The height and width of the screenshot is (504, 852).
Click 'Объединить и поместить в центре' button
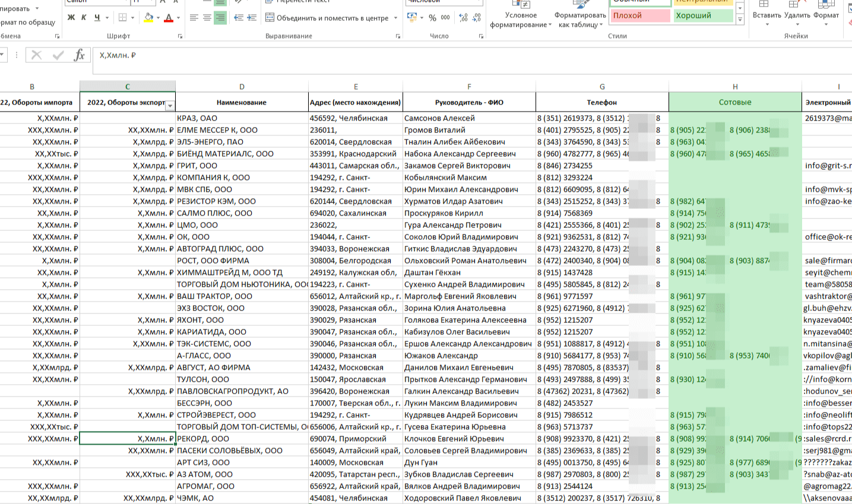327,18
